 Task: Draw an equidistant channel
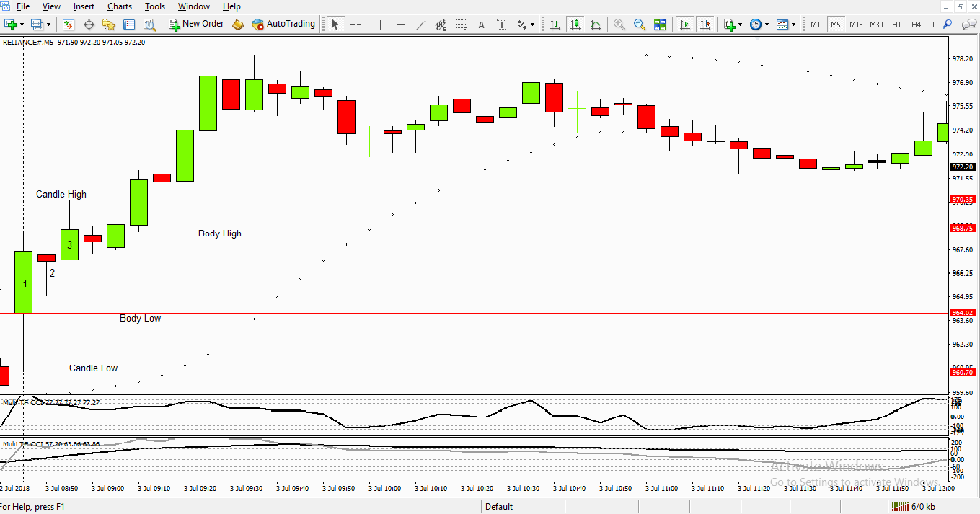point(441,25)
